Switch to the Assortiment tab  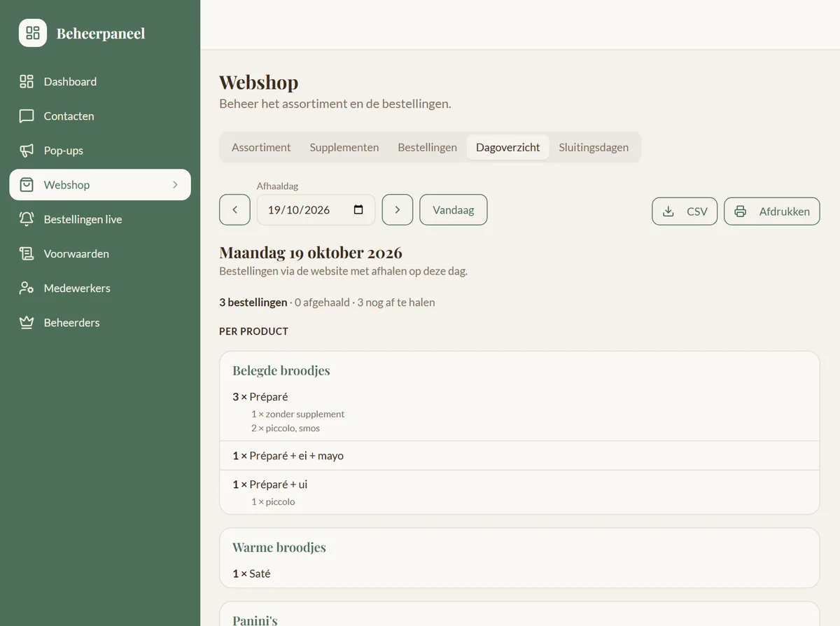click(261, 147)
